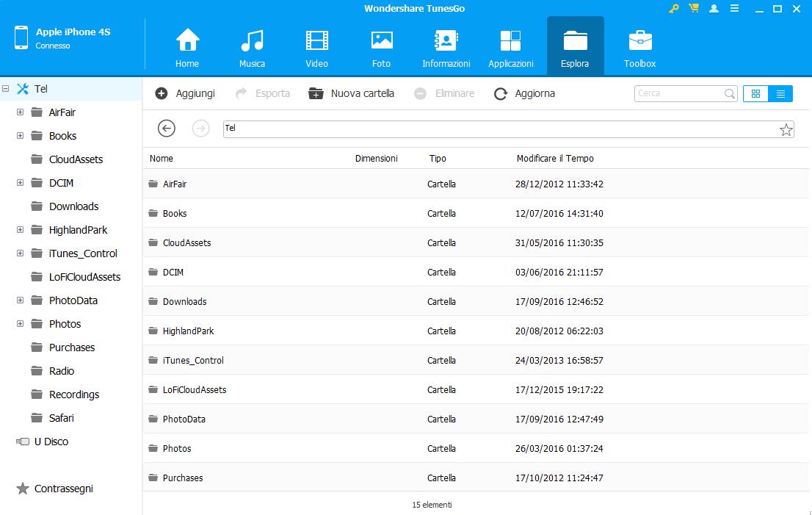Screen dimensions: 812x515
Task: Open the Musica section
Action: tap(252, 47)
